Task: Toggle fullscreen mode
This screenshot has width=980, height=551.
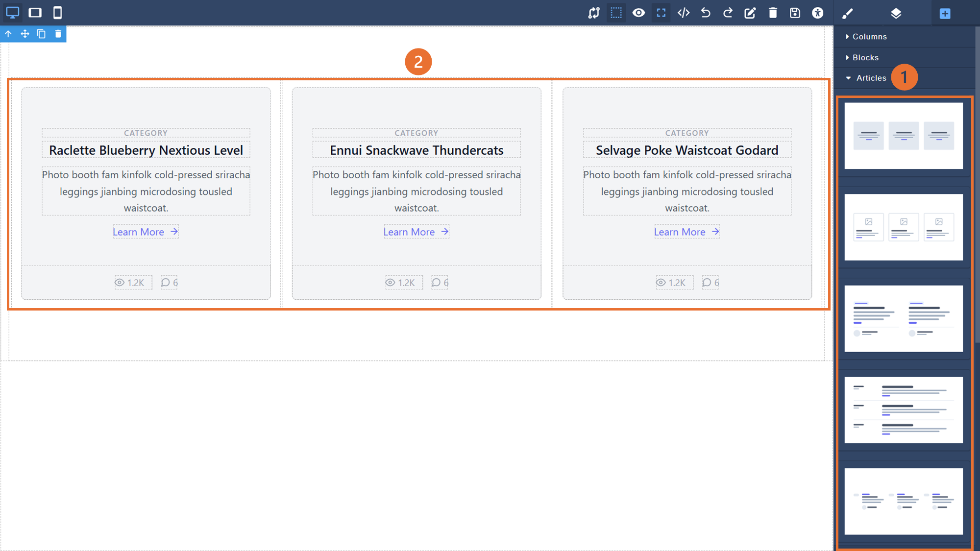Action: (661, 13)
